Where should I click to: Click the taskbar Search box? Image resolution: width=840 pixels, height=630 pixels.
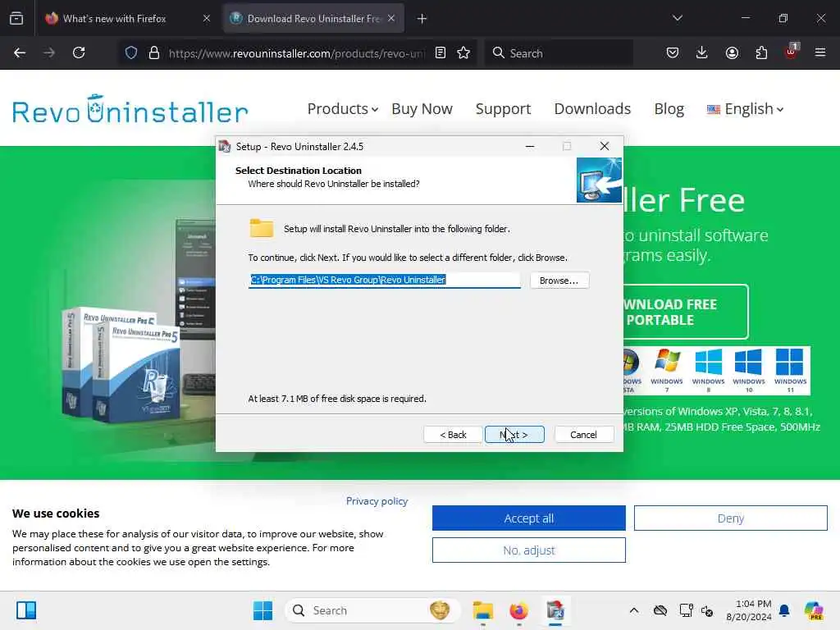[372, 610]
